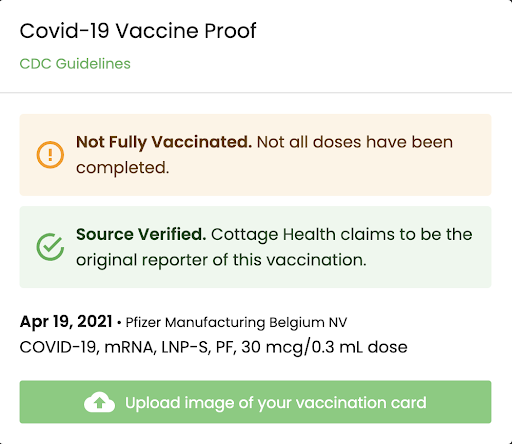512x444 pixels.
Task: Click the Not Fully Vaccinated bold label
Action: pyautogui.click(x=164, y=142)
